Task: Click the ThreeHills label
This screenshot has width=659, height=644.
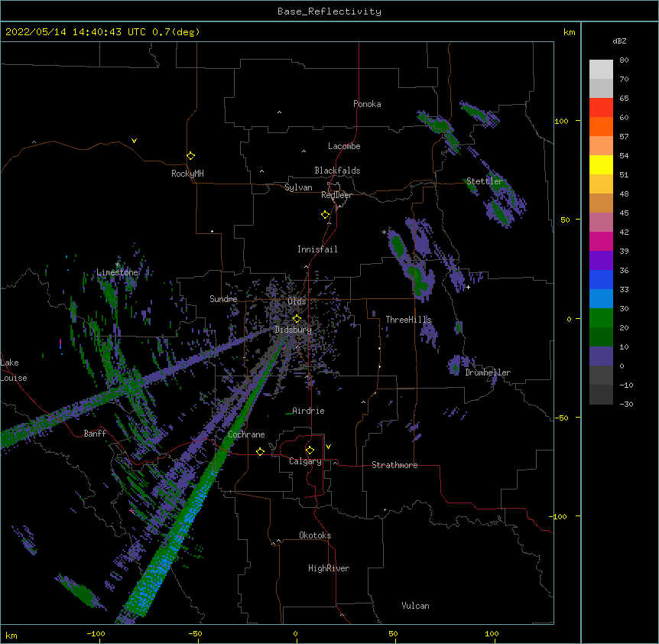Action: point(408,320)
